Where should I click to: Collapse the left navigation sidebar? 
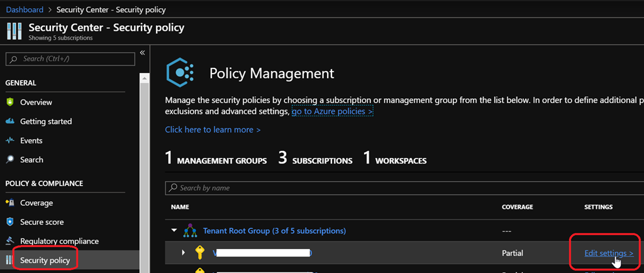[142, 53]
